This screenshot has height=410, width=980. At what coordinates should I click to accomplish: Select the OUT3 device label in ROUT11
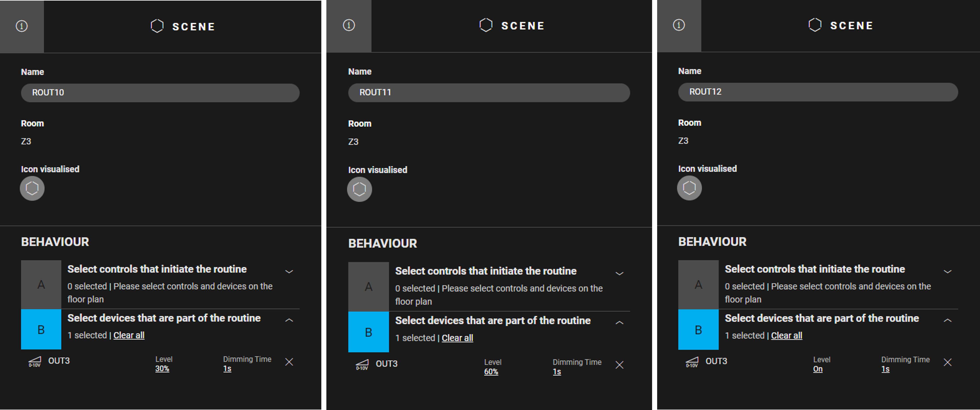click(x=387, y=364)
